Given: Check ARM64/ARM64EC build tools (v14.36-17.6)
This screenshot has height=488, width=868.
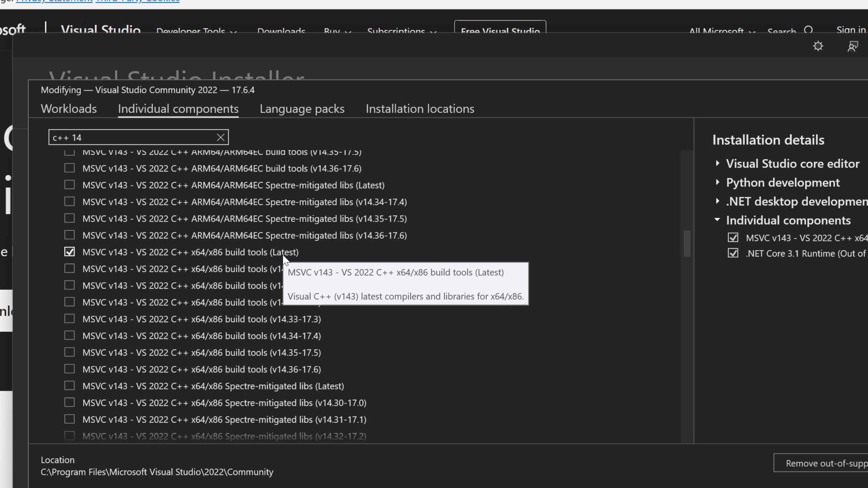Looking at the screenshot, I should click(x=70, y=168).
